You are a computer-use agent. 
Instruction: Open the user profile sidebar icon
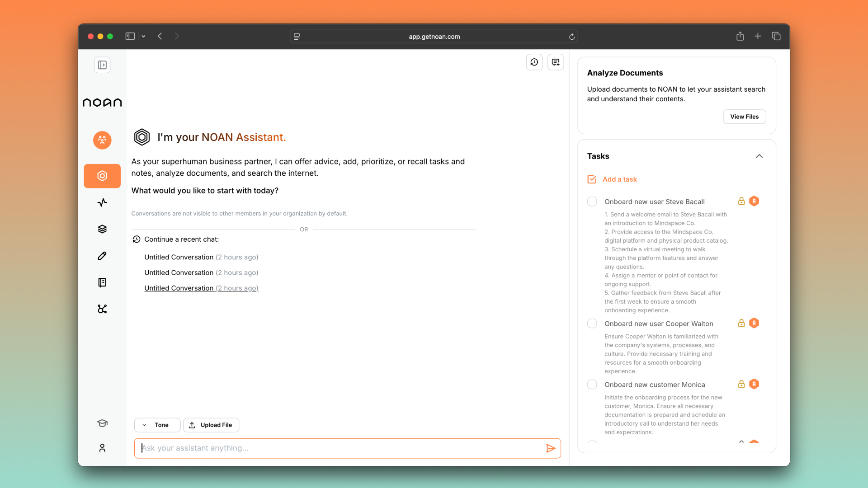[102, 448]
